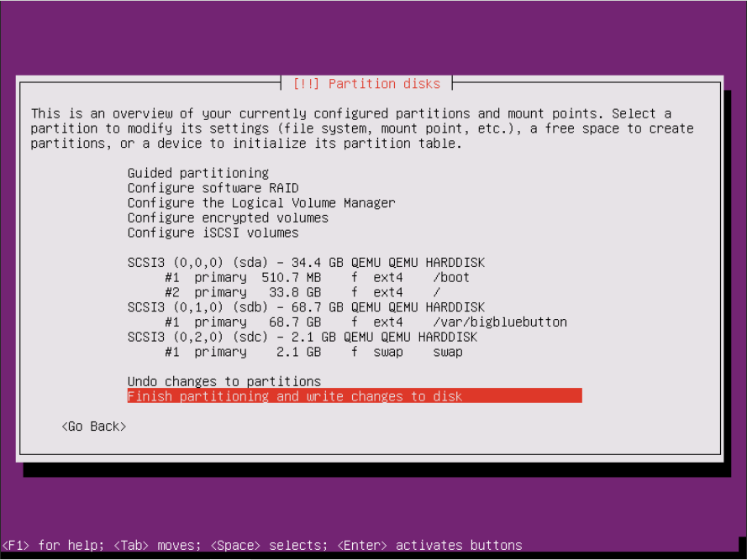Select the 2.1 GB swap partition
The width and height of the screenshot is (747, 560).
313,352
